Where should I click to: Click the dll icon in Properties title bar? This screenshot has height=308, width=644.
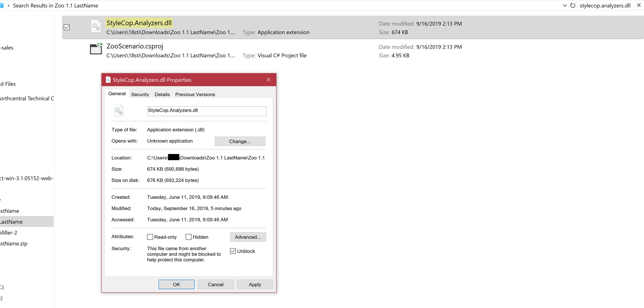tap(108, 80)
